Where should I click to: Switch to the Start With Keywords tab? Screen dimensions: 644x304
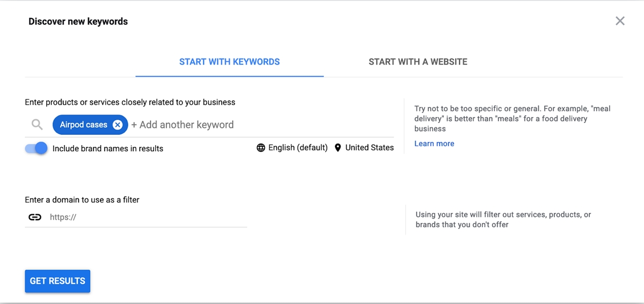229,62
